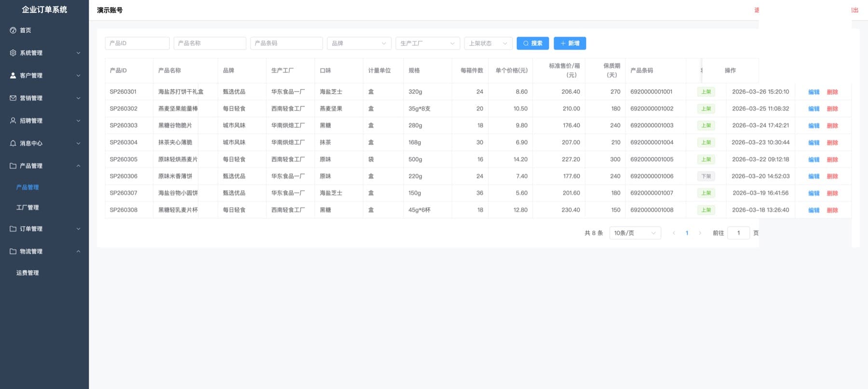This screenshot has width=868, height=389.
Task: Click the 客户管理 person icon
Action: pyautogui.click(x=13, y=76)
